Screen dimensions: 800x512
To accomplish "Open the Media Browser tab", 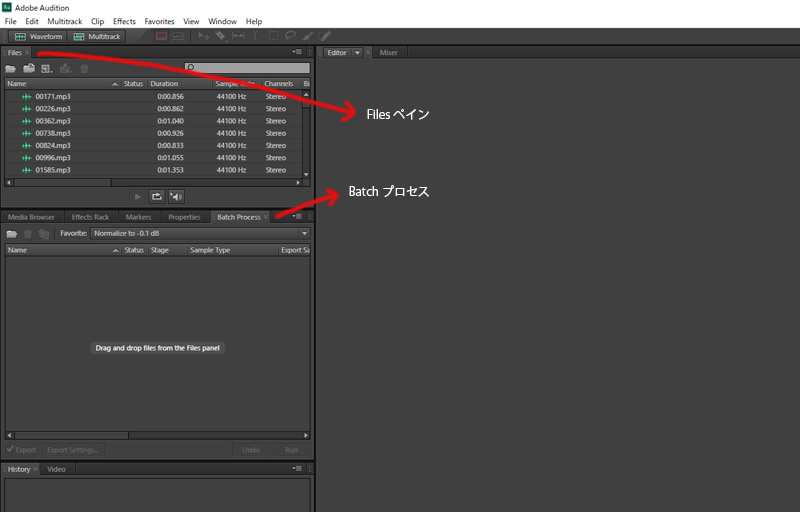I will click(x=31, y=217).
